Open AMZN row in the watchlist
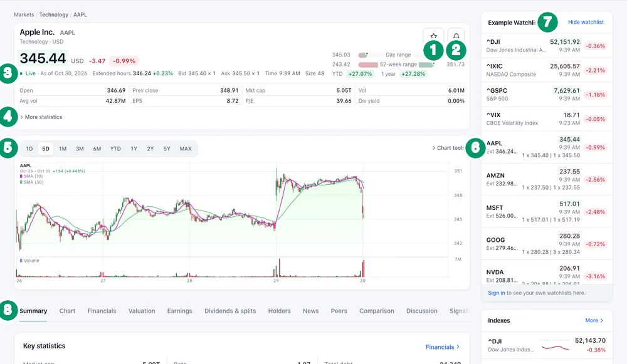Screen dimensions: 627x364 point(547,179)
